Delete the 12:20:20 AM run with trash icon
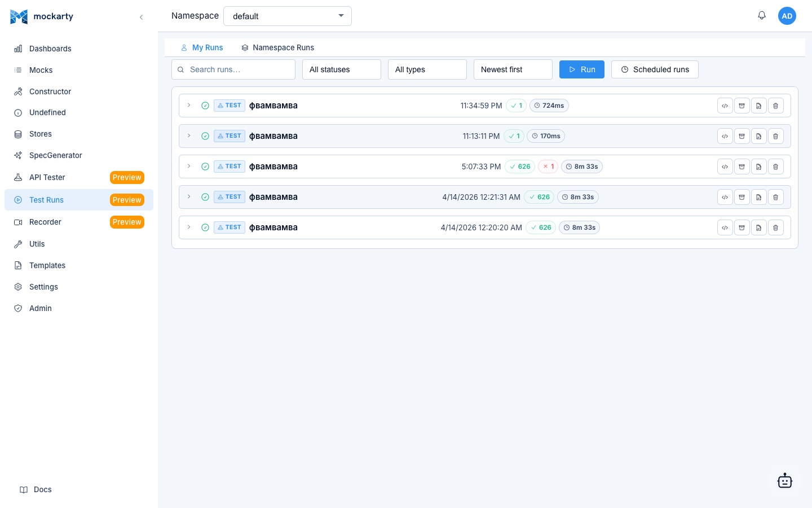812x508 pixels. tap(776, 227)
